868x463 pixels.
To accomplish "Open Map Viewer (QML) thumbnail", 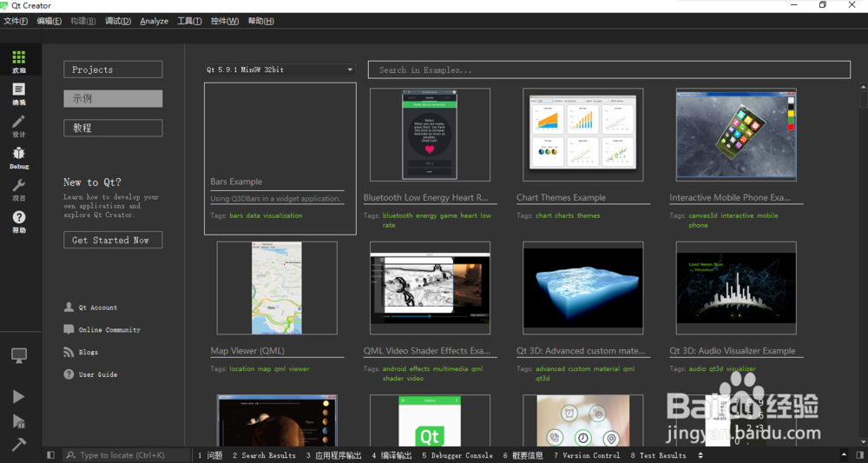I will (x=277, y=288).
